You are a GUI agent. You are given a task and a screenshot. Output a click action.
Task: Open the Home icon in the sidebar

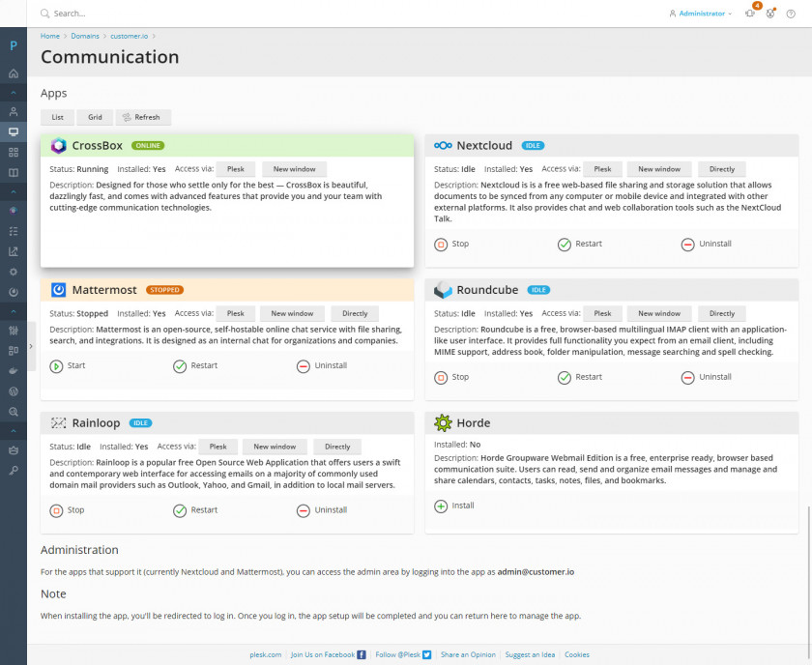(14, 73)
